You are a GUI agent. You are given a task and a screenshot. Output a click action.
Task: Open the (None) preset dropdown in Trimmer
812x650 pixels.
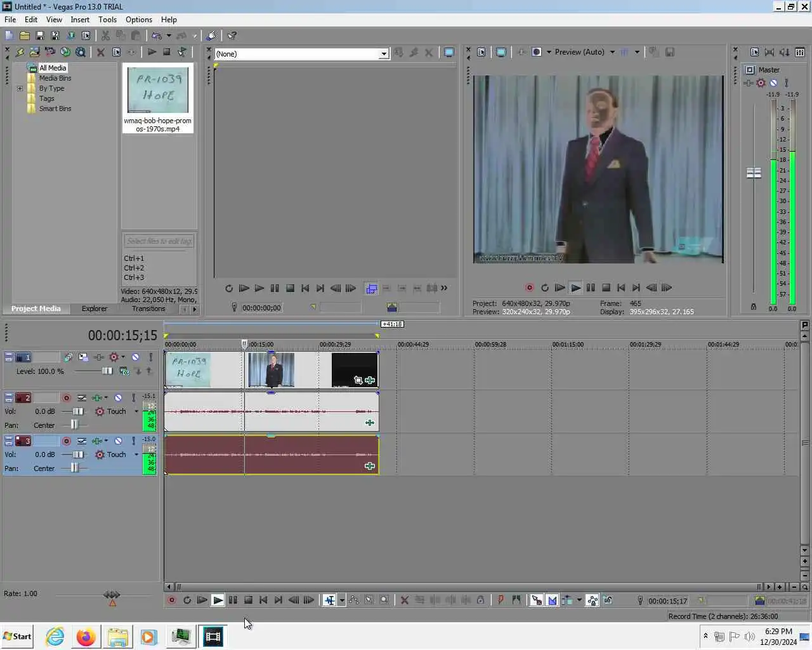point(383,54)
